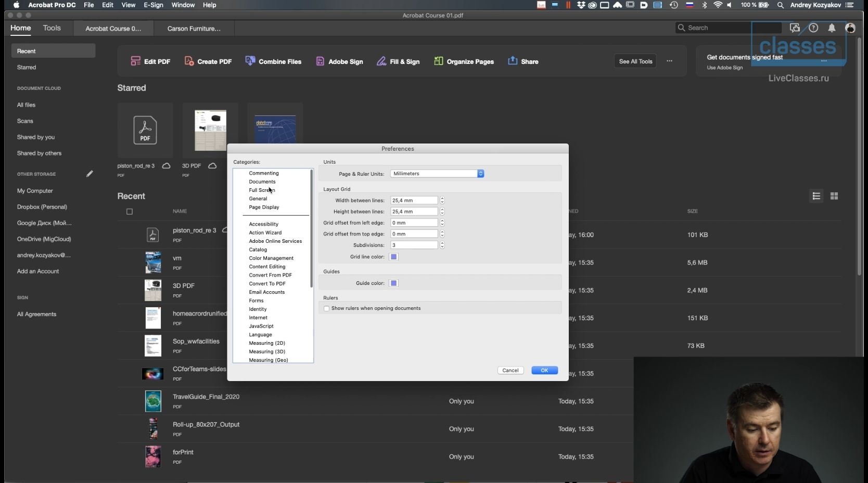Select the JavaScript category
Screen dimensions: 868x483
[x=261, y=326]
